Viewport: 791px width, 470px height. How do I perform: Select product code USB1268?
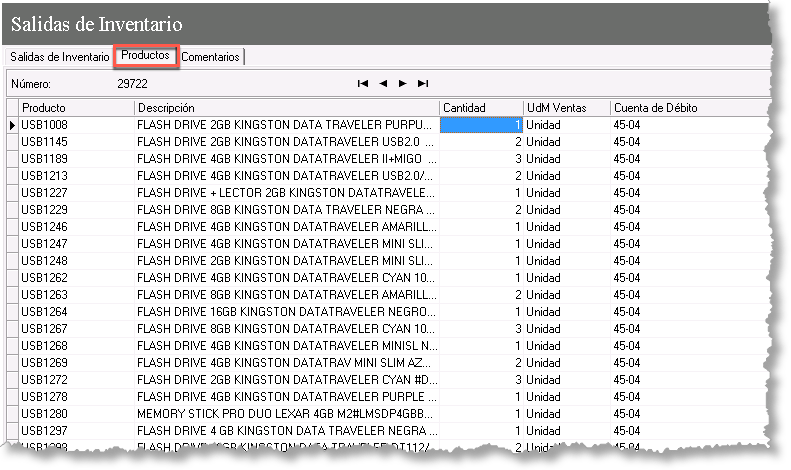click(44, 346)
